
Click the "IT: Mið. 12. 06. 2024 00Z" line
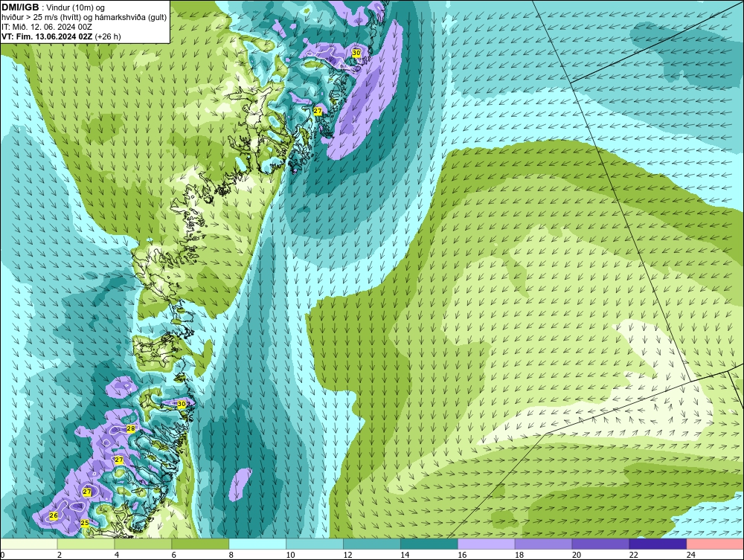(46, 27)
